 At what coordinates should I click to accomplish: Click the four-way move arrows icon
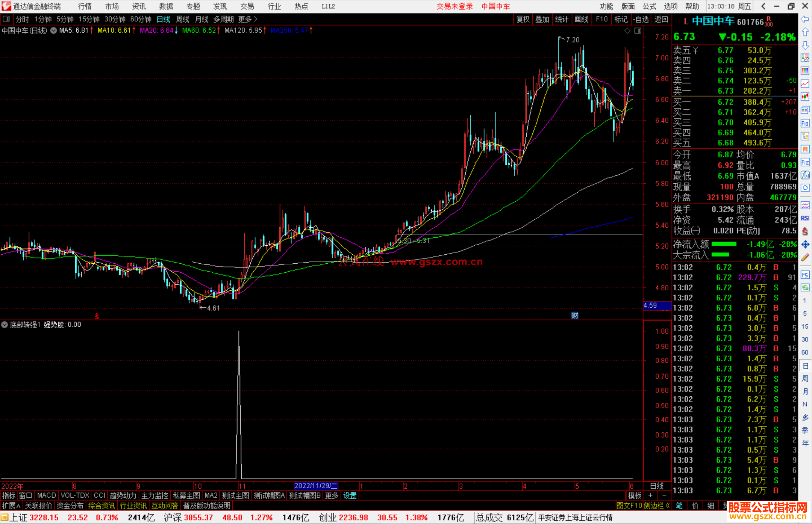(x=805, y=245)
